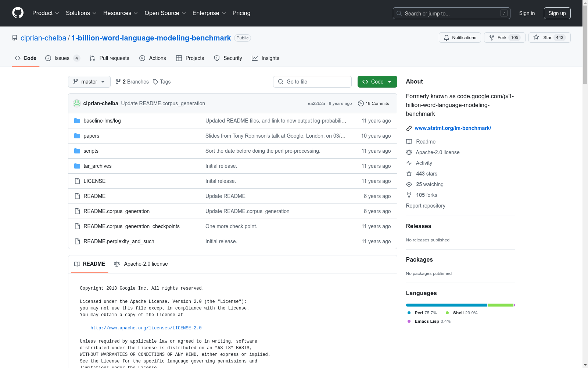
Task: Click folder icon for scripts
Action: [x=77, y=151]
